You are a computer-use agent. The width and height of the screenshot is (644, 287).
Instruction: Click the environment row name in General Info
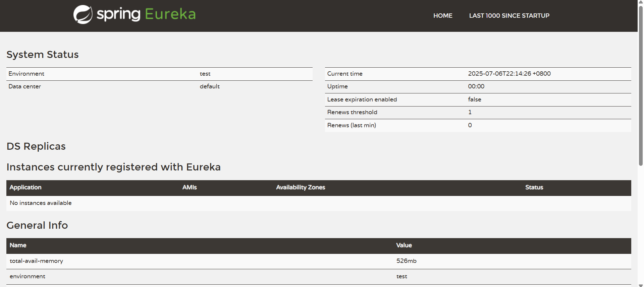coord(28,277)
